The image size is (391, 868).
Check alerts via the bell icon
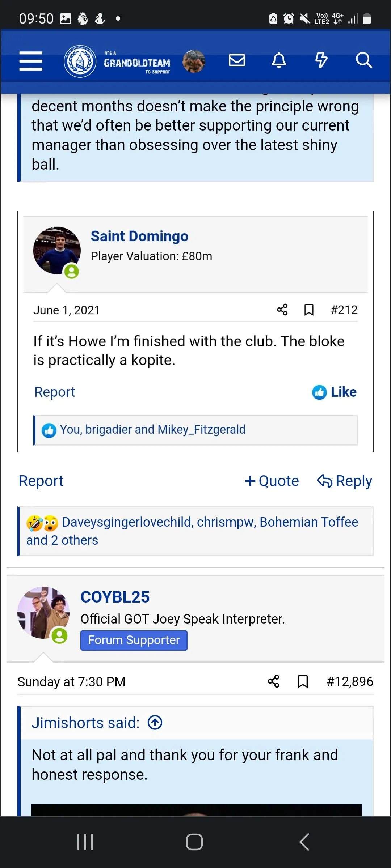point(279,60)
